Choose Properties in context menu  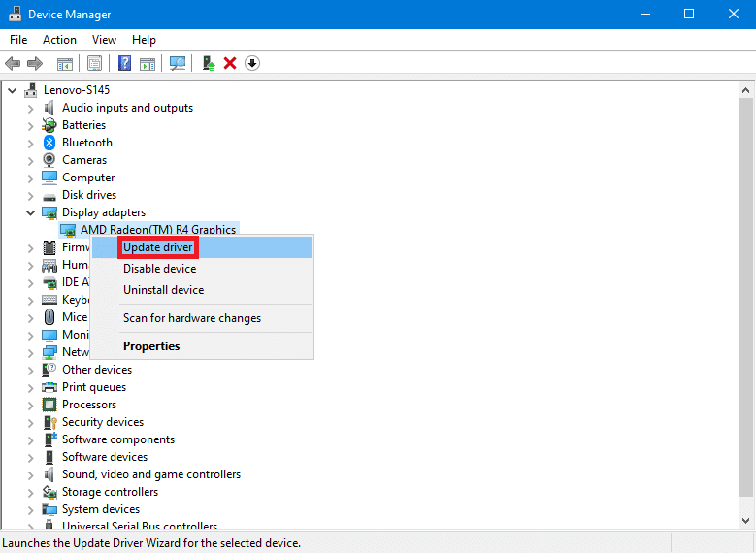click(202, 346)
